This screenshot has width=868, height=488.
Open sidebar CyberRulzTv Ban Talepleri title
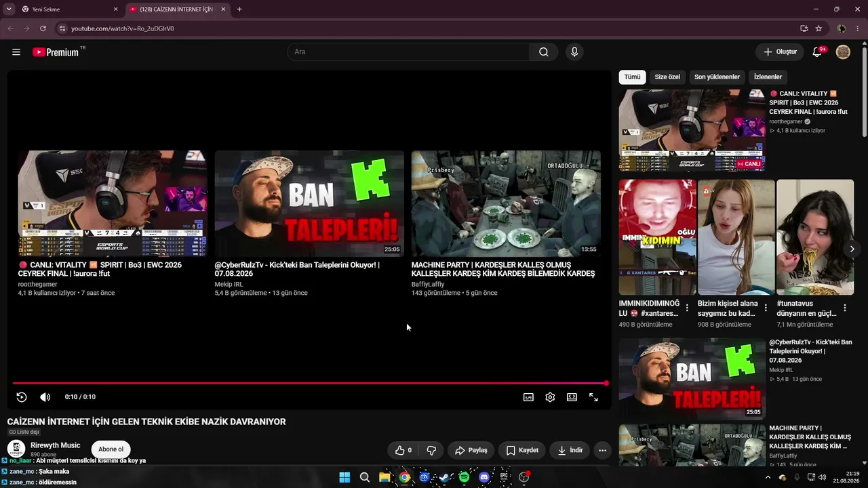tap(810, 351)
